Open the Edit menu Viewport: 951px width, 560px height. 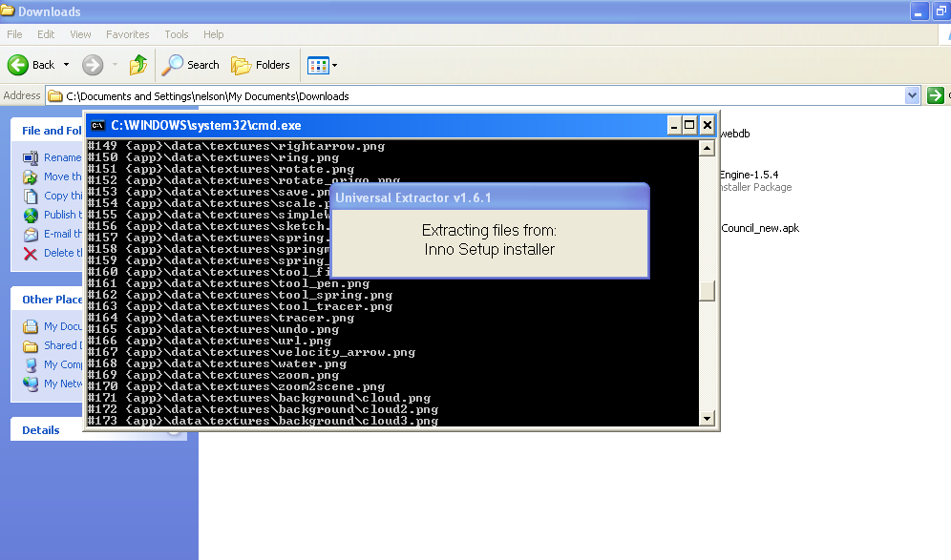pyautogui.click(x=46, y=34)
